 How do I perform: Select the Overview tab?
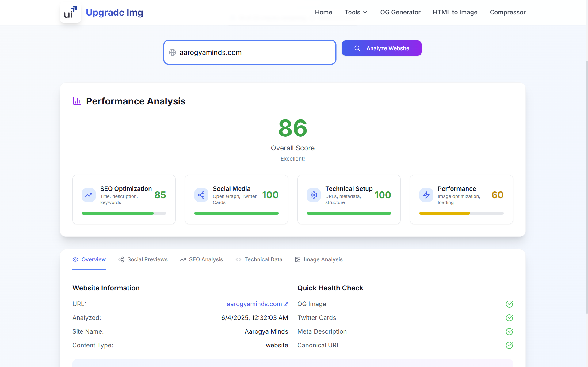[x=89, y=259]
